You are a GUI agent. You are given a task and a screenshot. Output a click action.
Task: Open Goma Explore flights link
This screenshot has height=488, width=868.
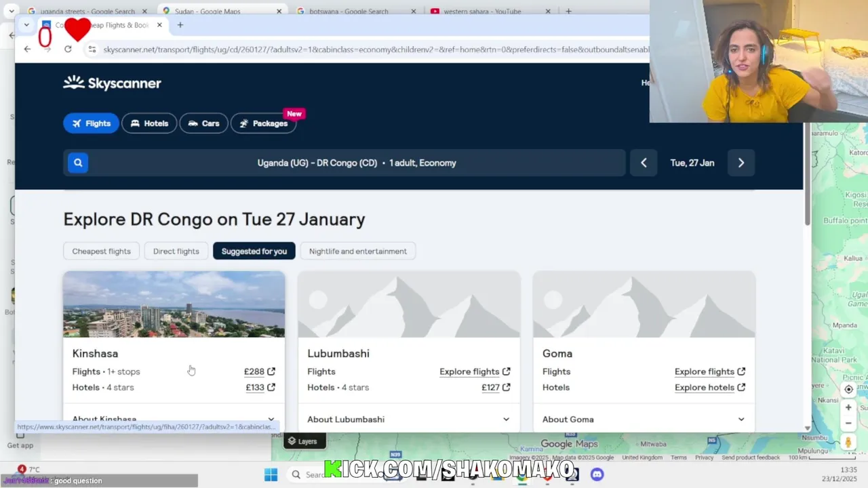pyautogui.click(x=710, y=371)
